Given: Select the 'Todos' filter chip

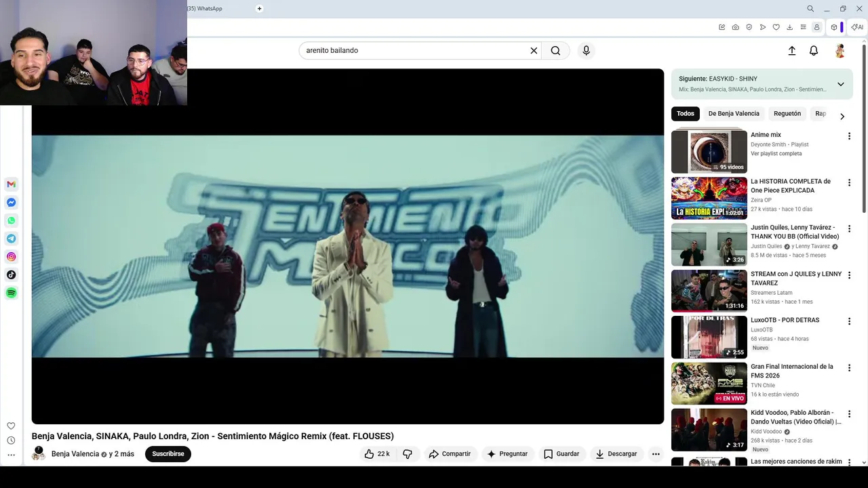Looking at the screenshot, I should tap(685, 114).
